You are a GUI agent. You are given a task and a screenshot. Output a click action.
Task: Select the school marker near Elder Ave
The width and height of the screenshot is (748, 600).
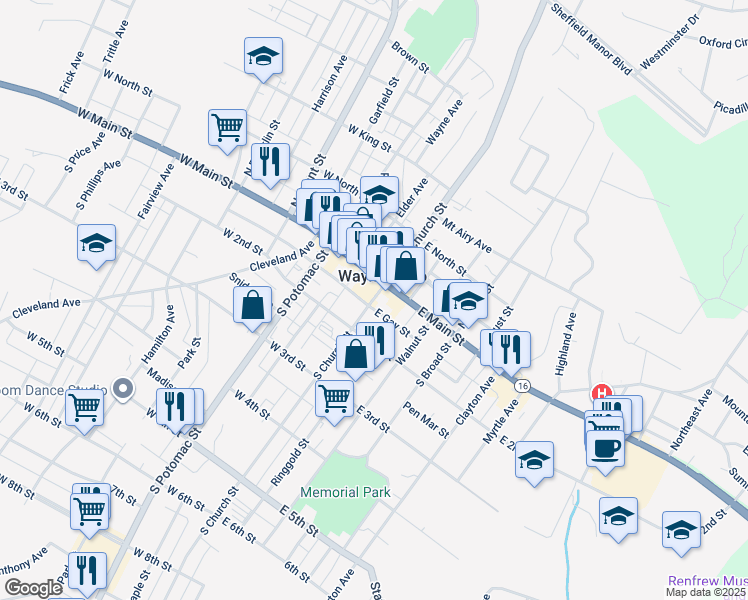click(x=379, y=193)
